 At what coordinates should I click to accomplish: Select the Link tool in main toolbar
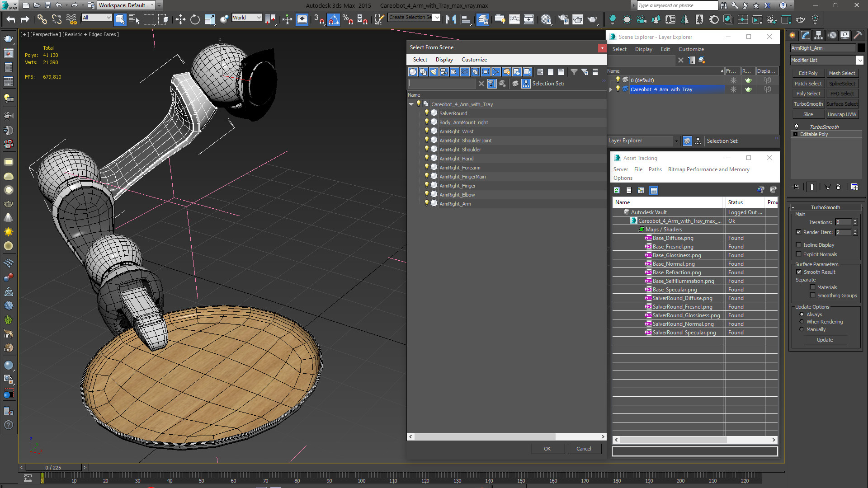42,19
